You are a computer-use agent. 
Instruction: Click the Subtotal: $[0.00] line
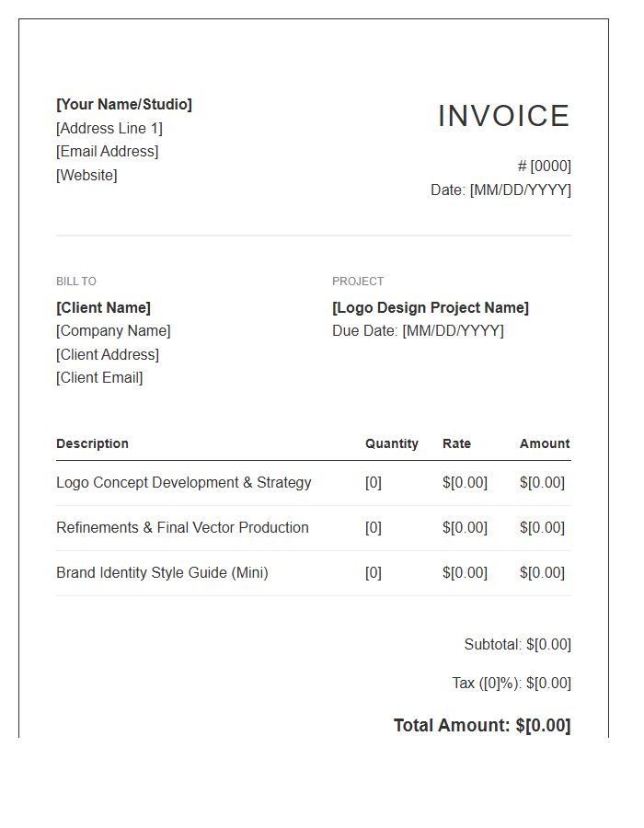pos(518,645)
